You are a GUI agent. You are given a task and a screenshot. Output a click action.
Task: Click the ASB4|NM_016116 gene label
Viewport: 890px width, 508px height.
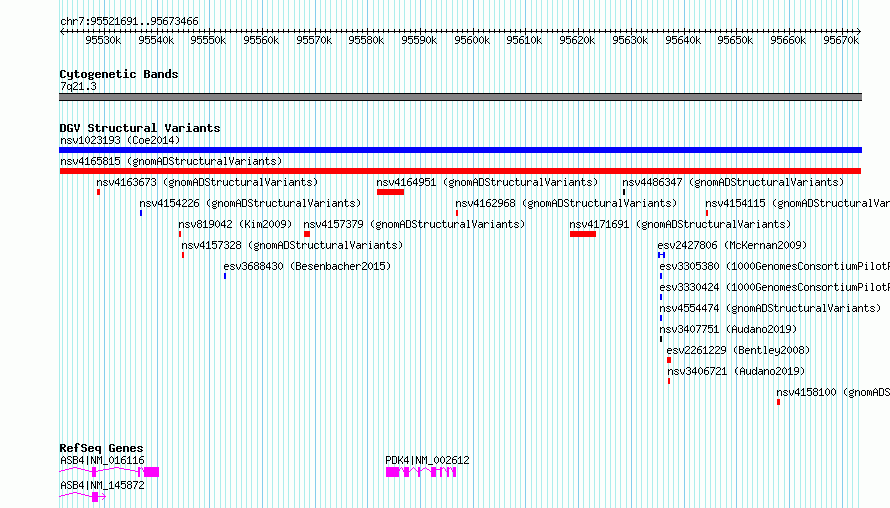[102, 460]
